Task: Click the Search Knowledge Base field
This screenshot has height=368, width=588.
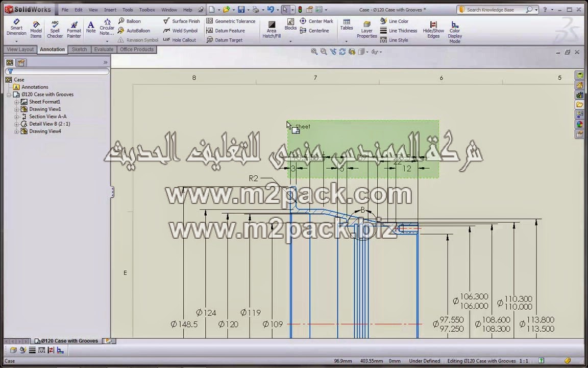Action: (495, 10)
